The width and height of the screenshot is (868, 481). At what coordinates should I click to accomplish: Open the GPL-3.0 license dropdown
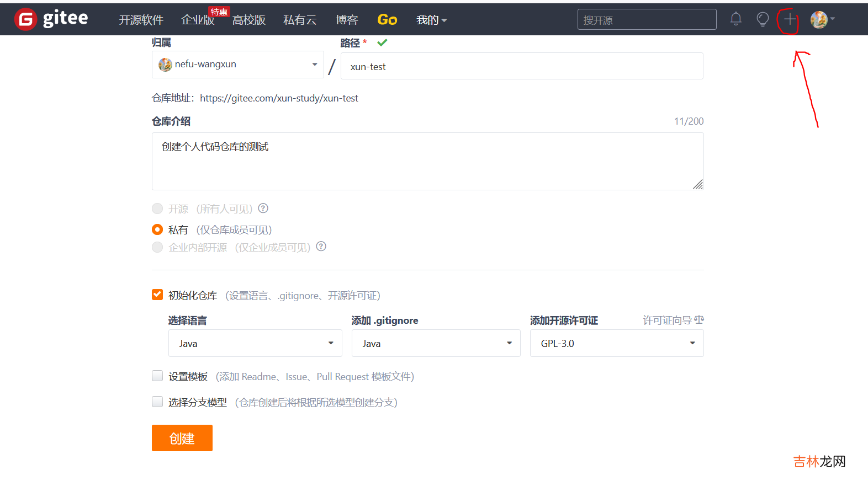616,343
